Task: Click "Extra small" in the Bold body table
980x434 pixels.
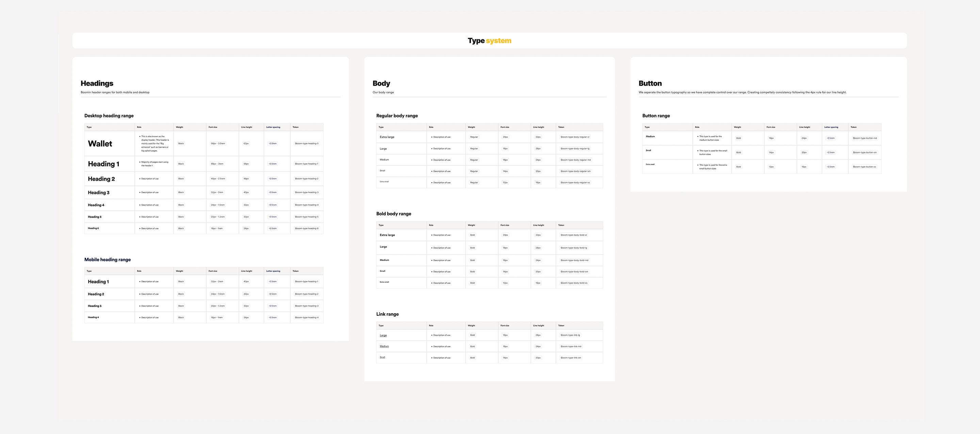Action: pos(384,282)
